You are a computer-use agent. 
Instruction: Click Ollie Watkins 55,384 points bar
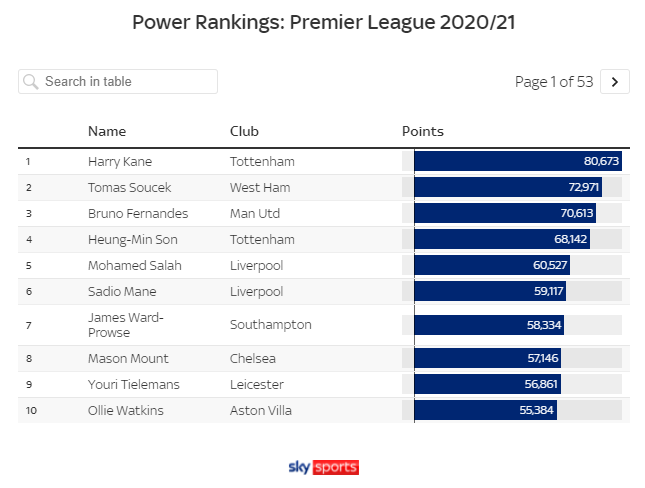(x=485, y=410)
